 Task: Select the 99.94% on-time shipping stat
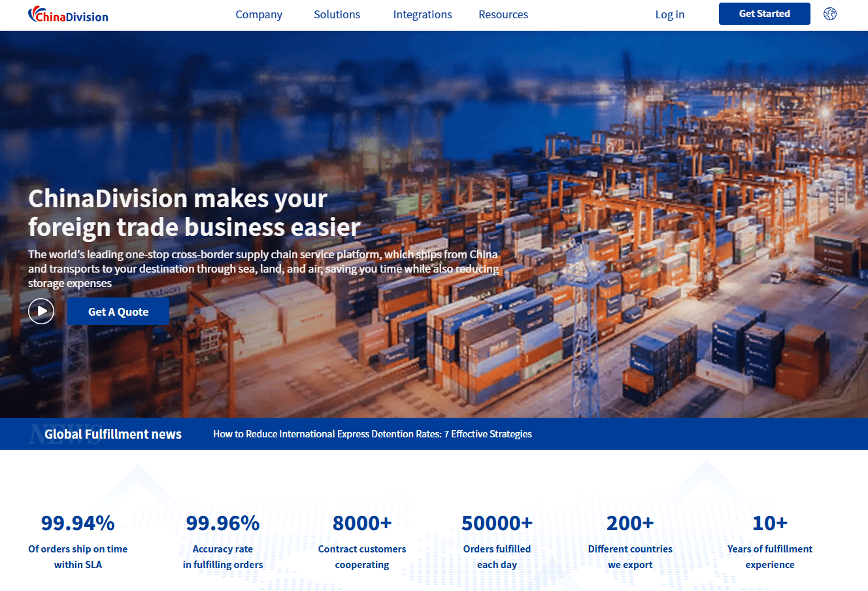78,524
